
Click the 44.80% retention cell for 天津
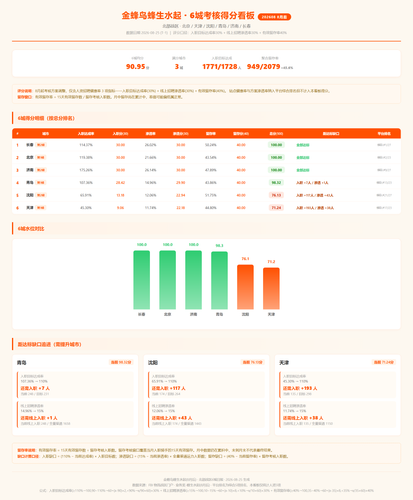(211, 208)
